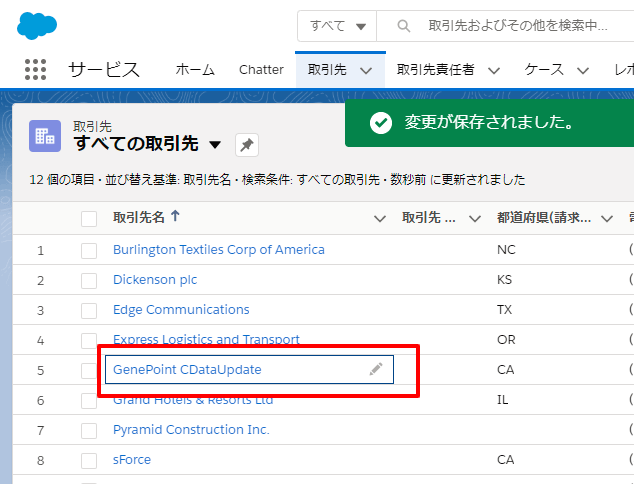Click the pencil edit icon for GenePoint CDataUpdate

376,369
